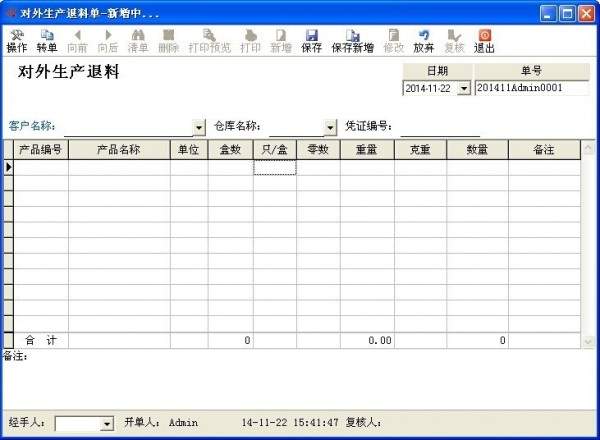
Task: Click the 新增 new document icon
Action: click(x=280, y=35)
